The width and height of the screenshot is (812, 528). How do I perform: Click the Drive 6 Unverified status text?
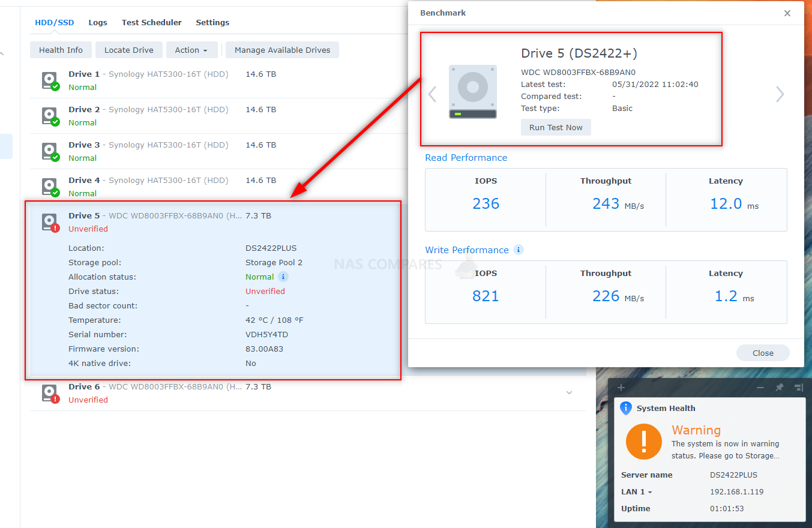coord(88,400)
